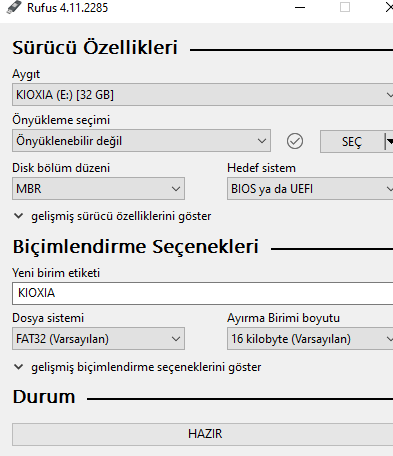Open the SEÇ split-button arrow
The height and width of the screenshot is (456, 393).
coord(389,142)
